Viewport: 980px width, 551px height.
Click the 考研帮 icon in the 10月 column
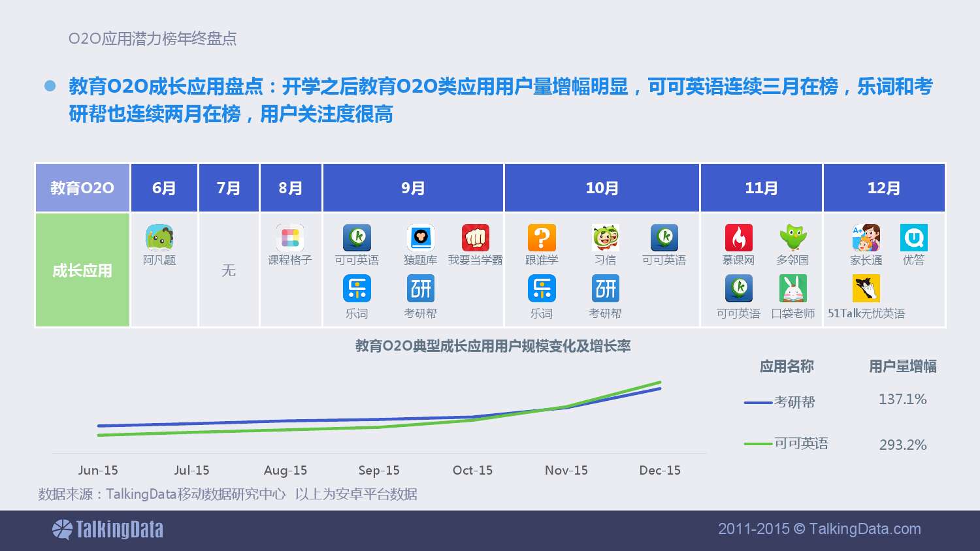pyautogui.click(x=606, y=289)
